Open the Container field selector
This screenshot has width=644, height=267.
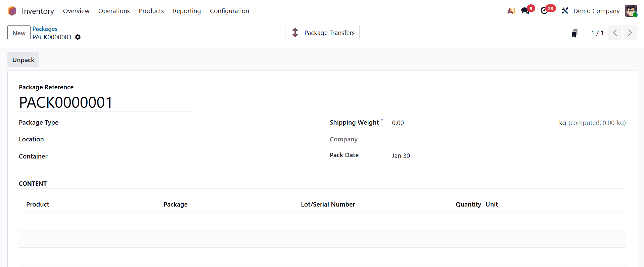pyautogui.click(x=118, y=156)
